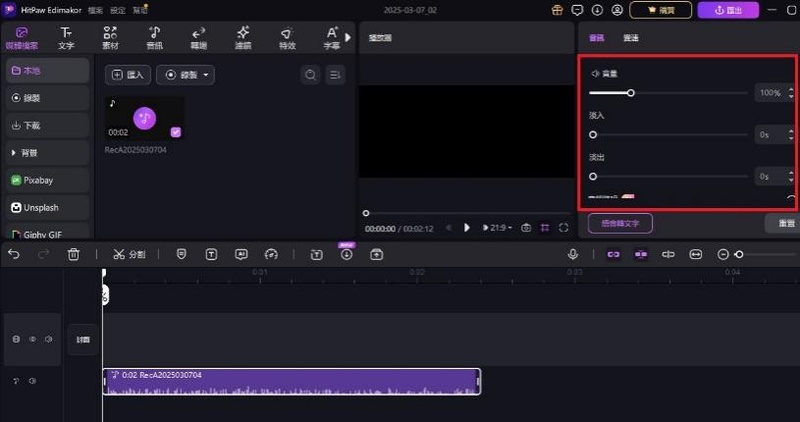Click the purple export button
The image size is (800, 422).
[x=728, y=10]
